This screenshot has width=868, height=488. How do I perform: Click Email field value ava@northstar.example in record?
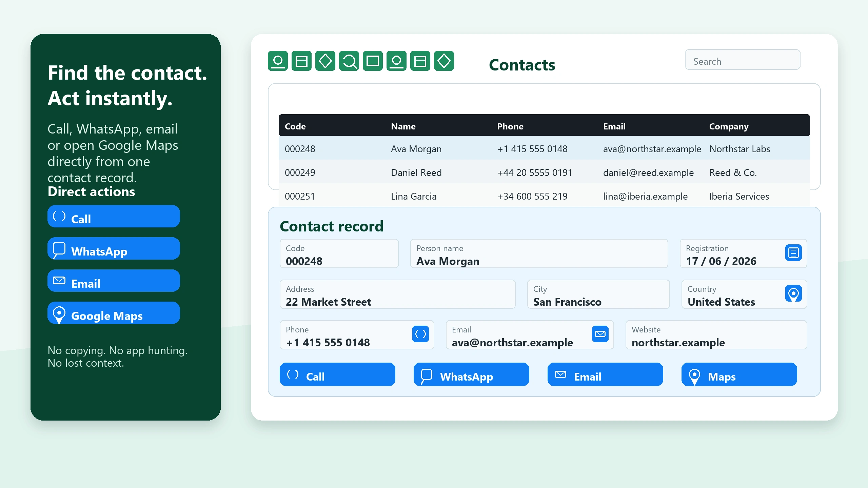click(512, 343)
